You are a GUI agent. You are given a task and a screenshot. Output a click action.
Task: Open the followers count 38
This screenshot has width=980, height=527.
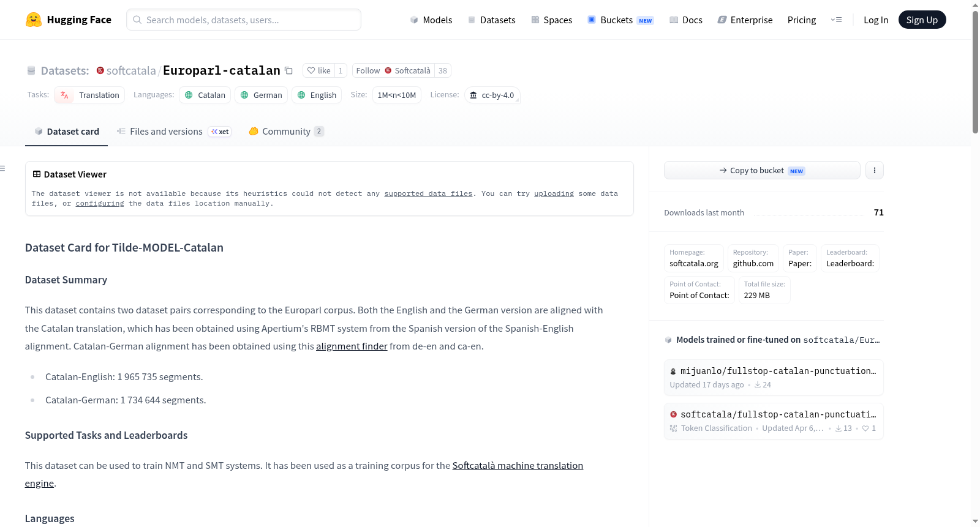443,70
